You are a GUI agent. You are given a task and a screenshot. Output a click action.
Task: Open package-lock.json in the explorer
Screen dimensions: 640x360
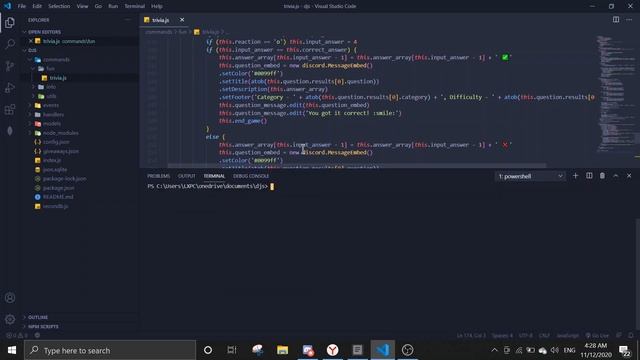(x=64, y=179)
